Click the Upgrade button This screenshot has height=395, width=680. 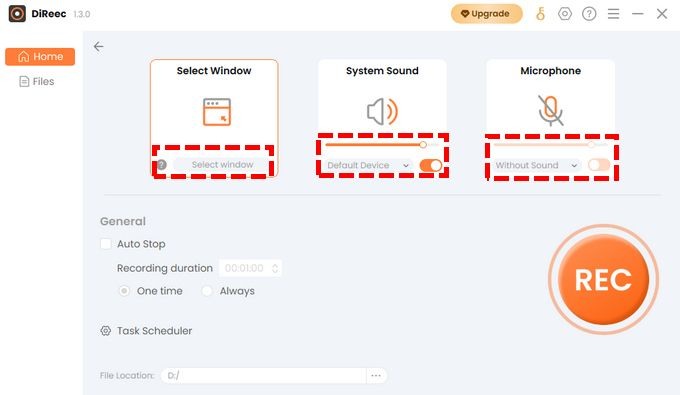pos(487,14)
